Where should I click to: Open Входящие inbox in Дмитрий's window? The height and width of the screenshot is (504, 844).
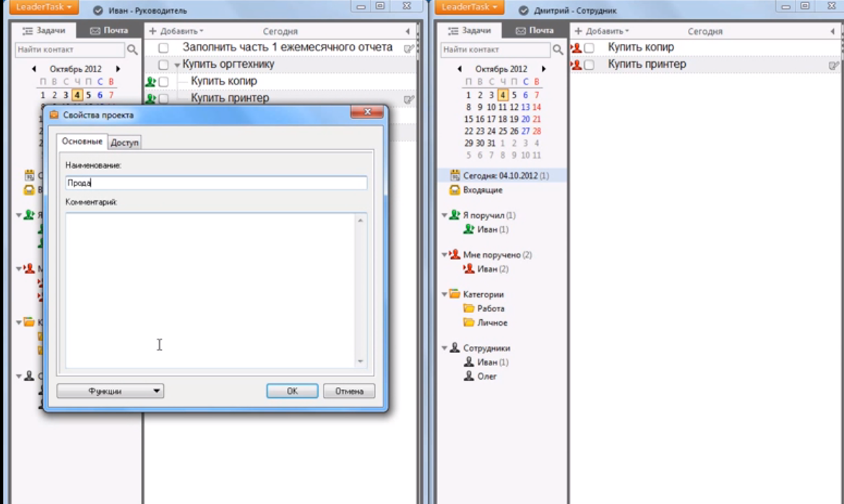(x=482, y=190)
